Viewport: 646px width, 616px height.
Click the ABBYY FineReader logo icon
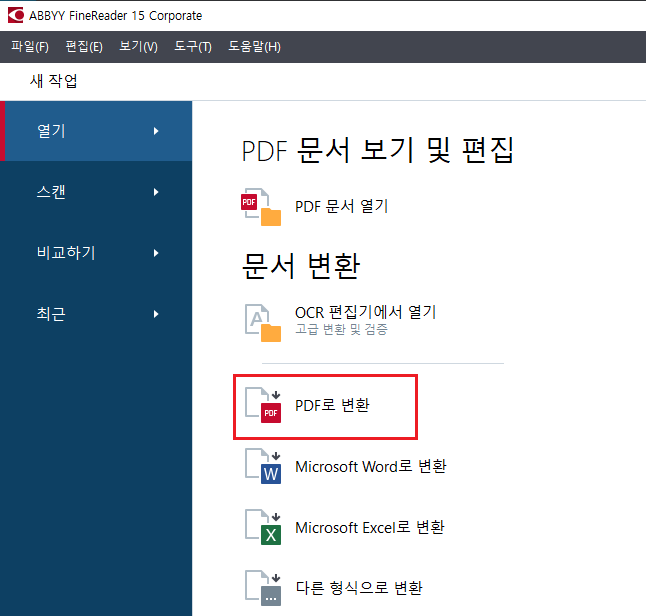(x=16, y=15)
